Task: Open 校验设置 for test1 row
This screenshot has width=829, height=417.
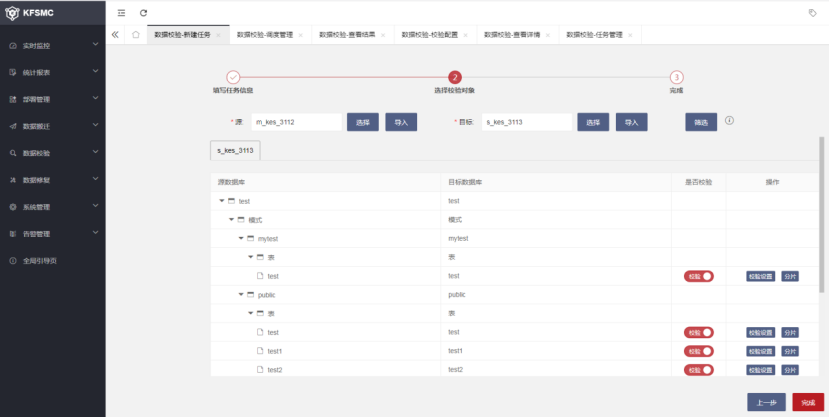Action: click(x=761, y=351)
